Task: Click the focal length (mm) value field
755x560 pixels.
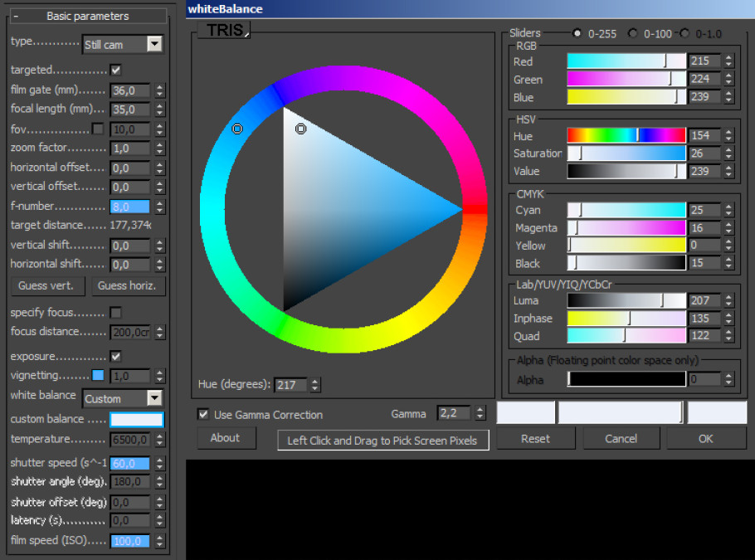Action: 130,110
